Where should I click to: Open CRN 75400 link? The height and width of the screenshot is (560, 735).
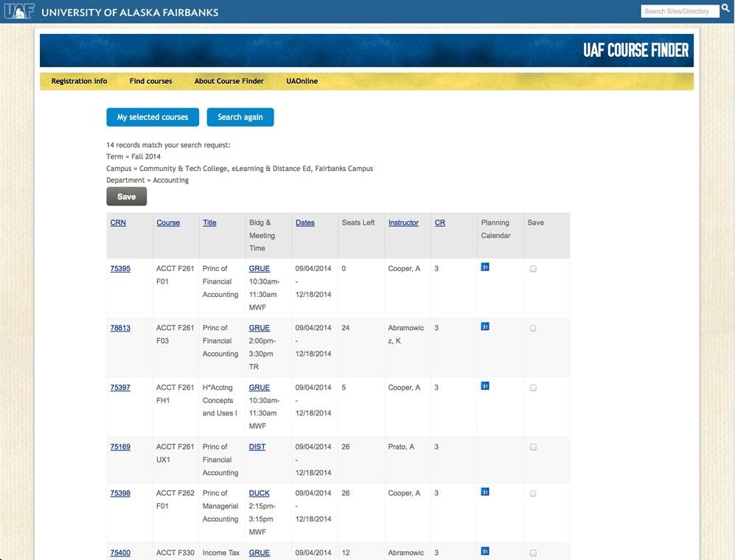pos(120,553)
